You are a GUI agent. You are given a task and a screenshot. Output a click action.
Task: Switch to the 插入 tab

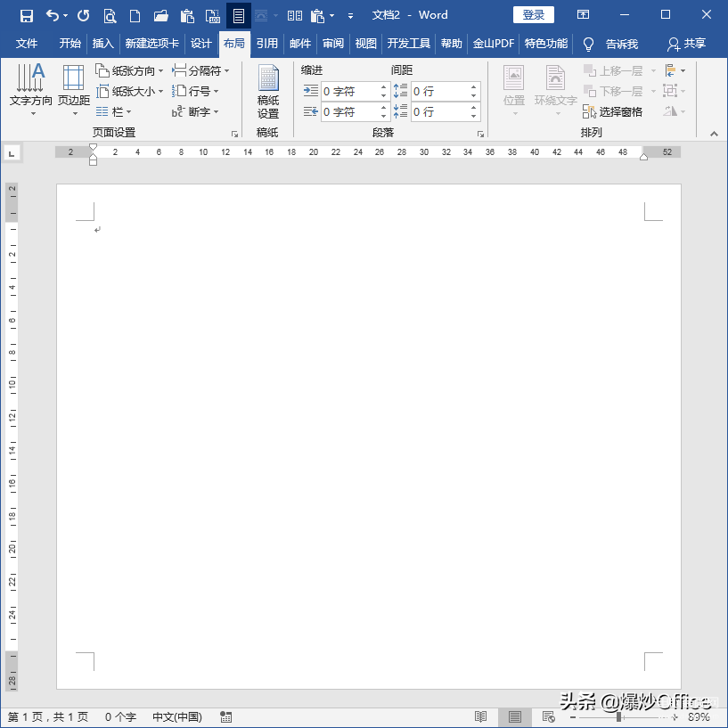(x=102, y=44)
